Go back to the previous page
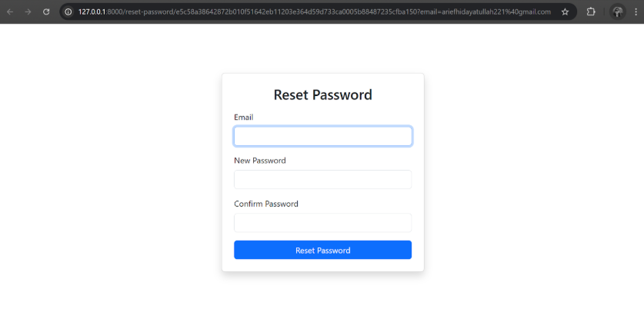The image size is (644, 322). (10, 12)
